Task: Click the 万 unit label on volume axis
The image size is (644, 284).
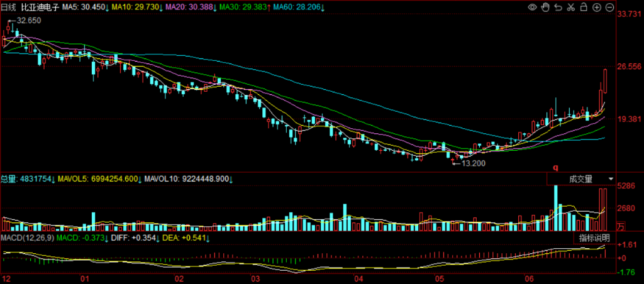Action: pos(621,226)
